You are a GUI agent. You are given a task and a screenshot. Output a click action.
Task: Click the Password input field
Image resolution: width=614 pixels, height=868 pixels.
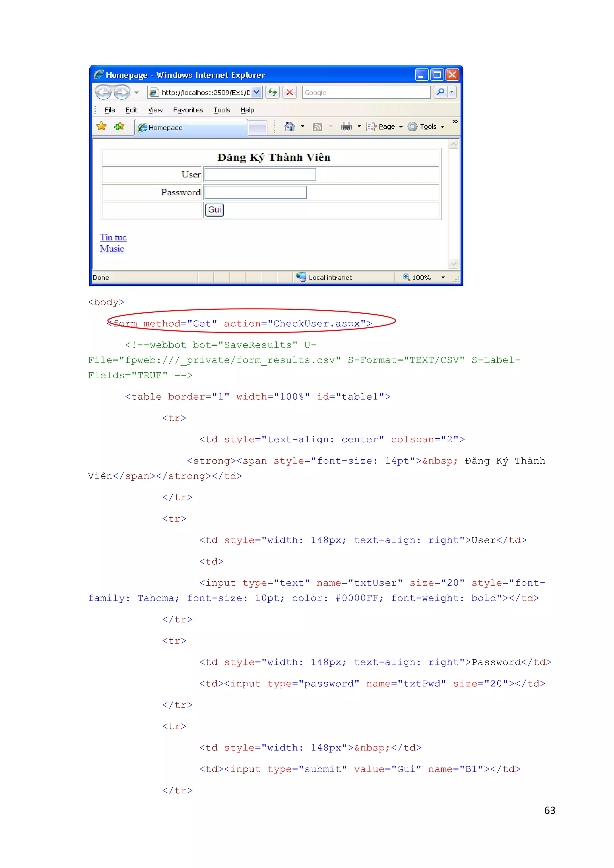point(255,192)
